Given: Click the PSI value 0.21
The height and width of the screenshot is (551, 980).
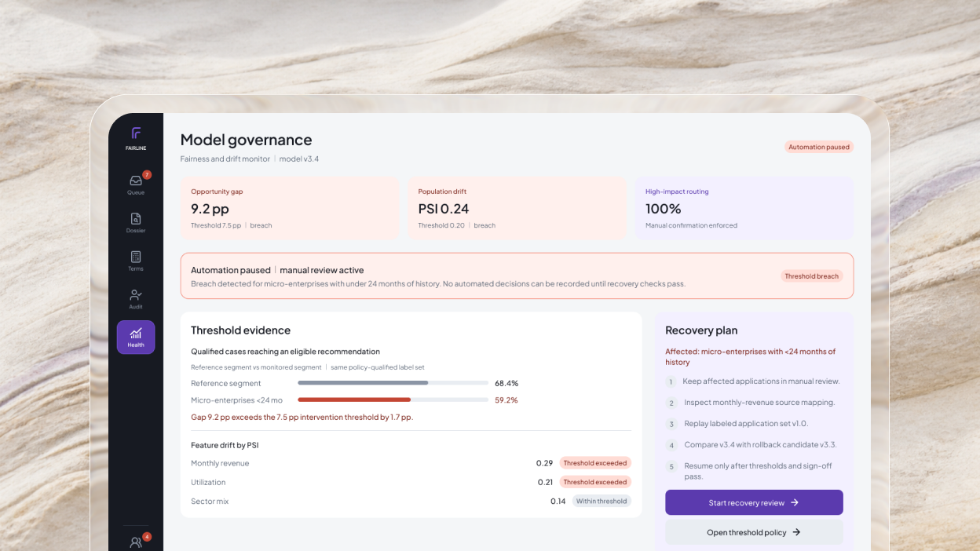Looking at the screenshot, I should (x=545, y=482).
